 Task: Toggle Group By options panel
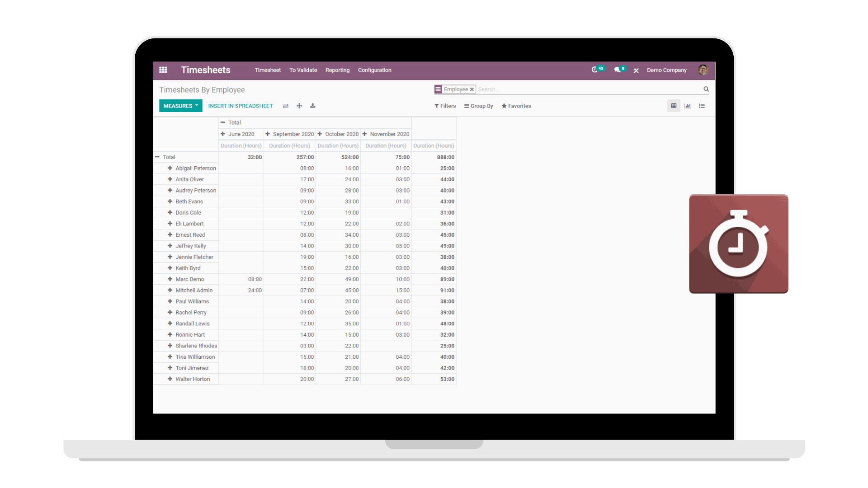[x=478, y=105]
